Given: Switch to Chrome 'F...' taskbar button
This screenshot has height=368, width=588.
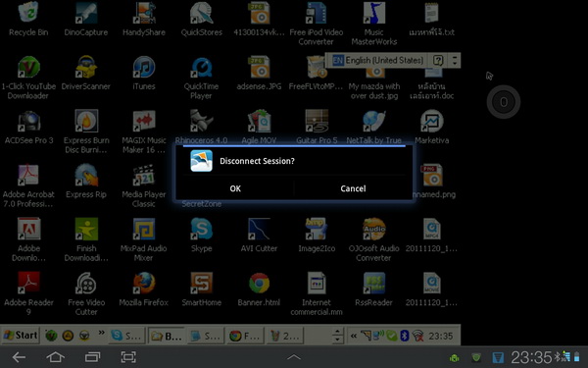Looking at the screenshot, I should pyautogui.click(x=245, y=336).
